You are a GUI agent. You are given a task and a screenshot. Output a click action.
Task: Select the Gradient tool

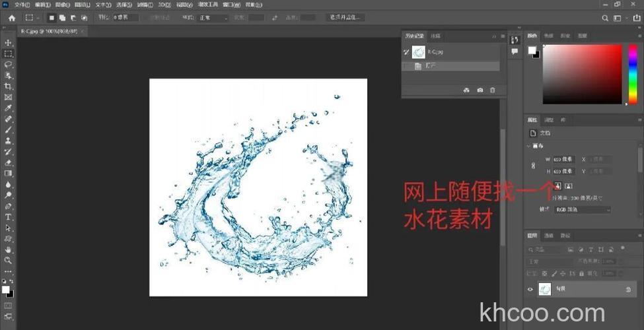point(8,173)
